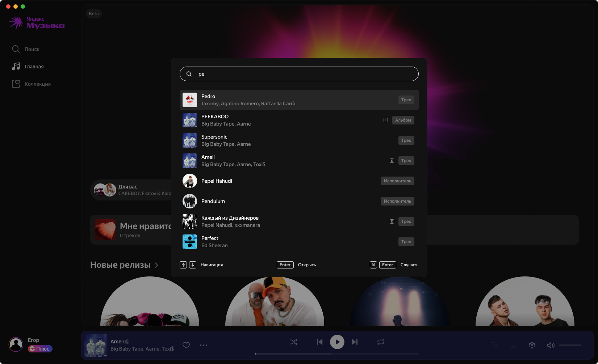Click the Плюс subscription badge
The width and height of the screenshot is (598, 364).
(x=40, y=349)
